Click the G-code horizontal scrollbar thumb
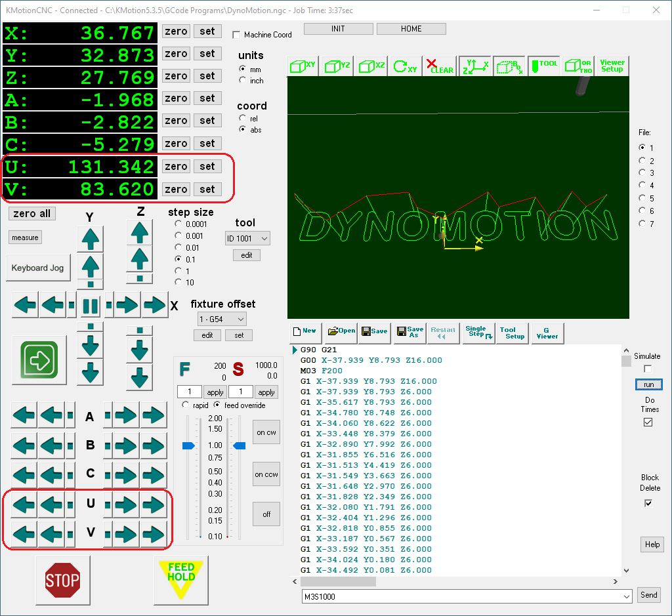Screen dimensions: 672x616 click(x=339, y=582)
